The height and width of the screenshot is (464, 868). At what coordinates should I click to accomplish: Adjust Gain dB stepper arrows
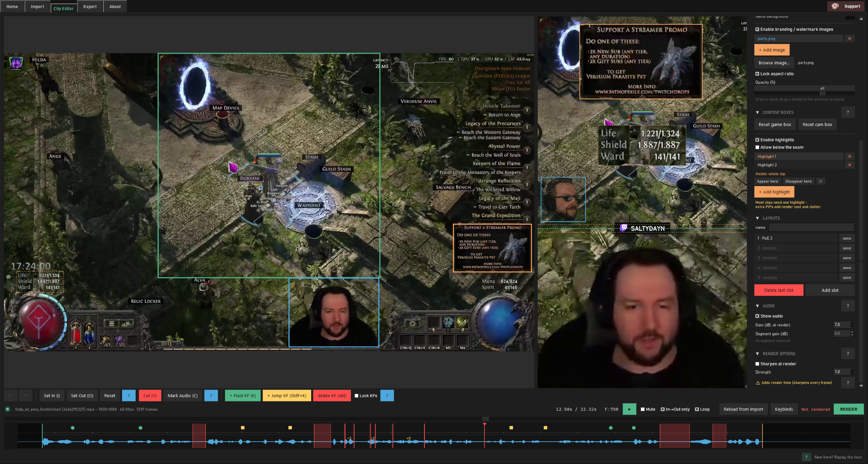(x=852, y=325)
